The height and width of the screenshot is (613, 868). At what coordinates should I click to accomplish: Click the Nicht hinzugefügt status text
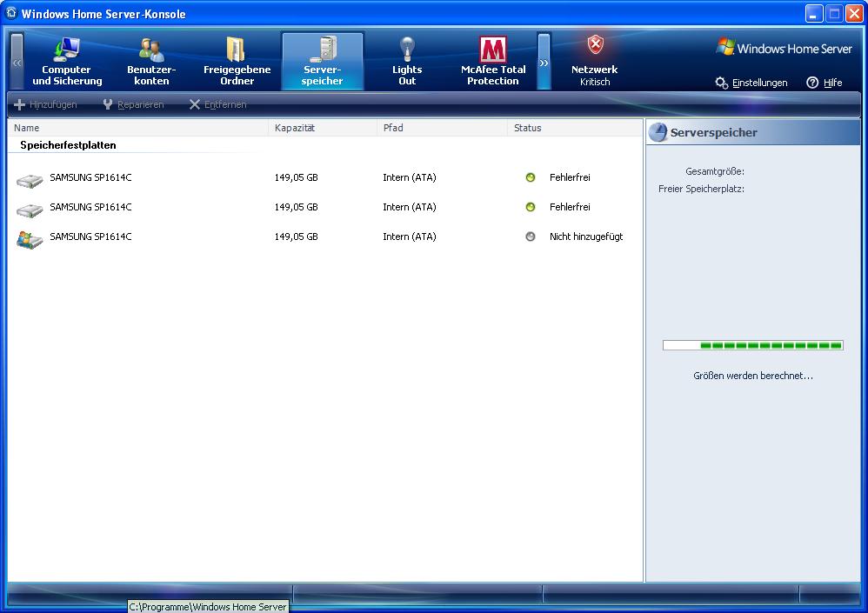pyautogui.click(x=586, y=237)
